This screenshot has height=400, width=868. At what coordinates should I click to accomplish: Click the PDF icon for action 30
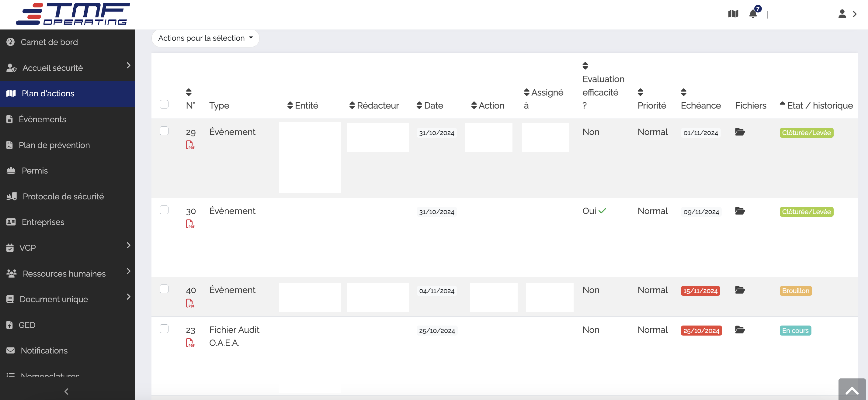(190, 223)
